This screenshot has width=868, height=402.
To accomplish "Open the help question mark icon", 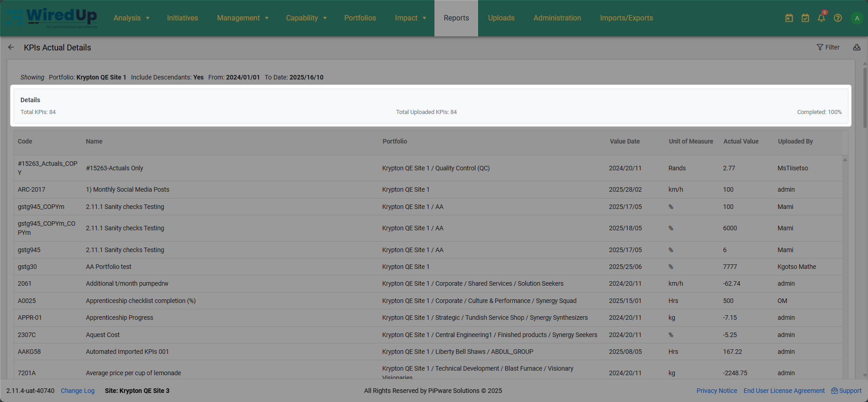I will (838, 18).
